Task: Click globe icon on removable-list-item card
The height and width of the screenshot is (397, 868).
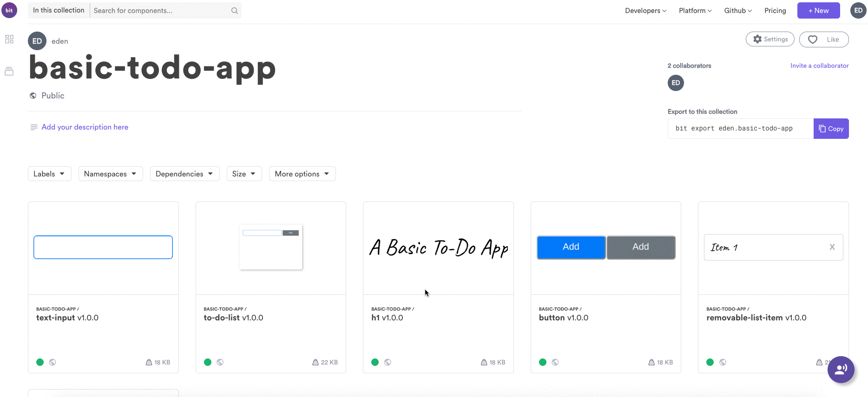Action: click(723, 362)
